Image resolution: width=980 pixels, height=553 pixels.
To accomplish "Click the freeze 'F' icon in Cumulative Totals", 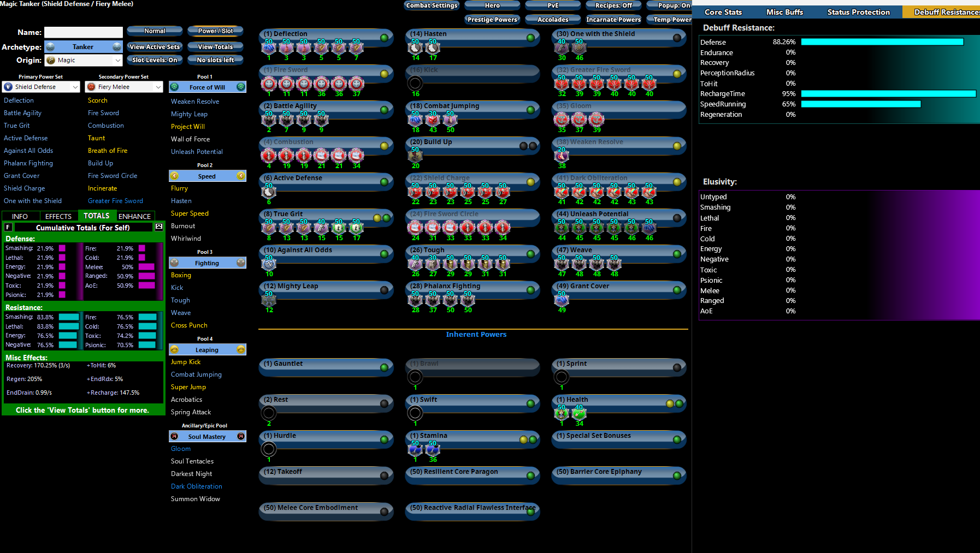I will point(8,227).
